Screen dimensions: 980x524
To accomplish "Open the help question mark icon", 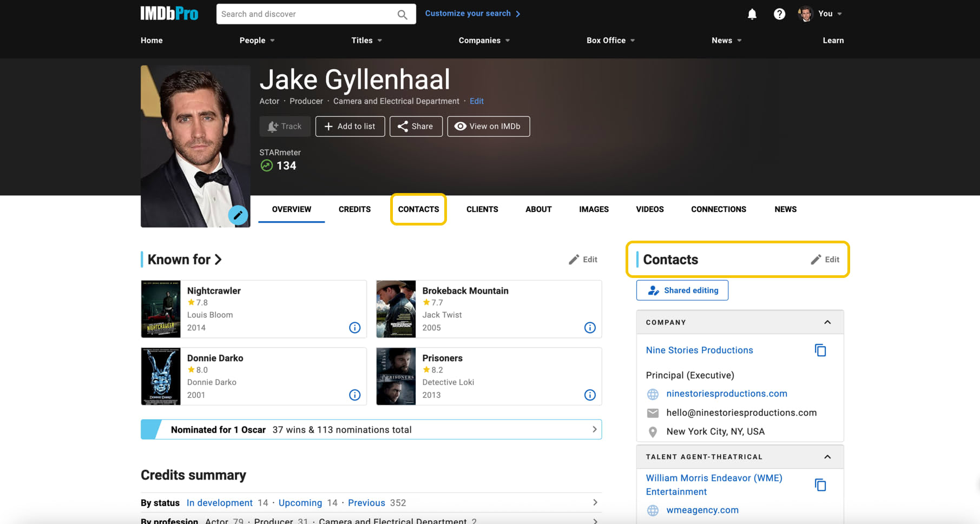I will (x=779, y=14).
